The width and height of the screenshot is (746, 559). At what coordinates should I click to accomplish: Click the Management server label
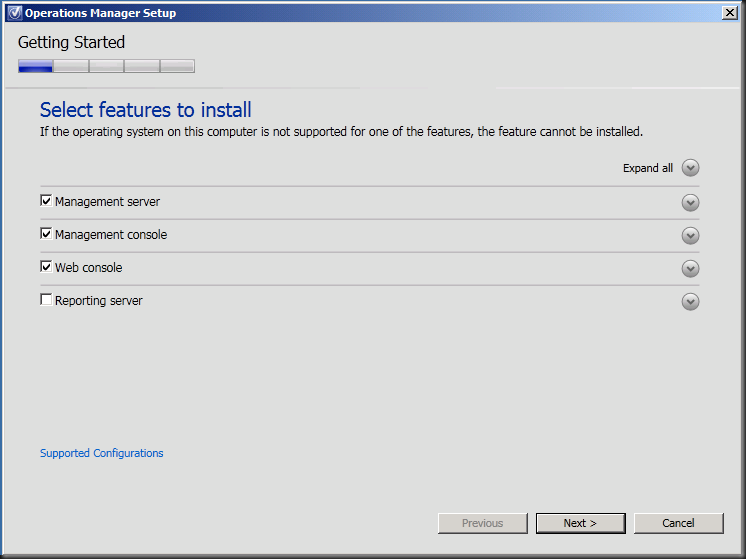[x=107, y=202]
